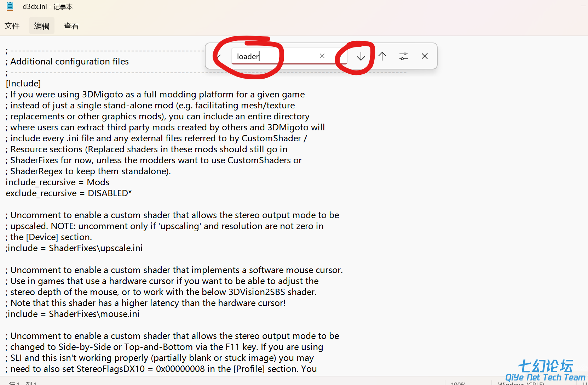
Task: Click the down arrow to find next match
Action: tap(361, 56)
